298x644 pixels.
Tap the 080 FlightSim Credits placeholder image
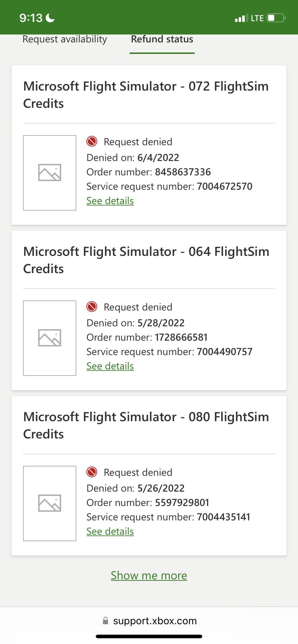point(50,503)
